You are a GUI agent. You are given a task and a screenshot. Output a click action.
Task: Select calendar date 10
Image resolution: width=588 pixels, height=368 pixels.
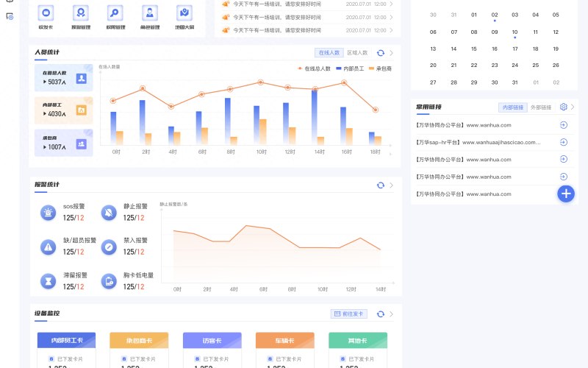[515, 32]
